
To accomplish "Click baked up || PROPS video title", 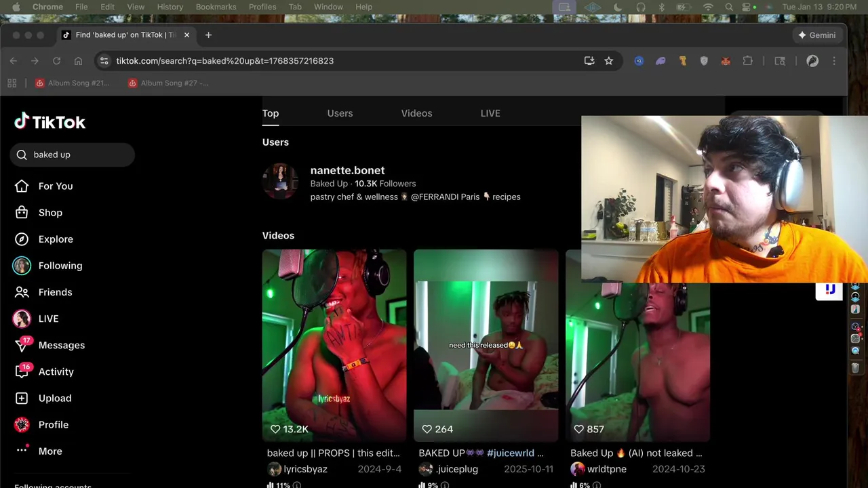I will (x=334, y=453).
